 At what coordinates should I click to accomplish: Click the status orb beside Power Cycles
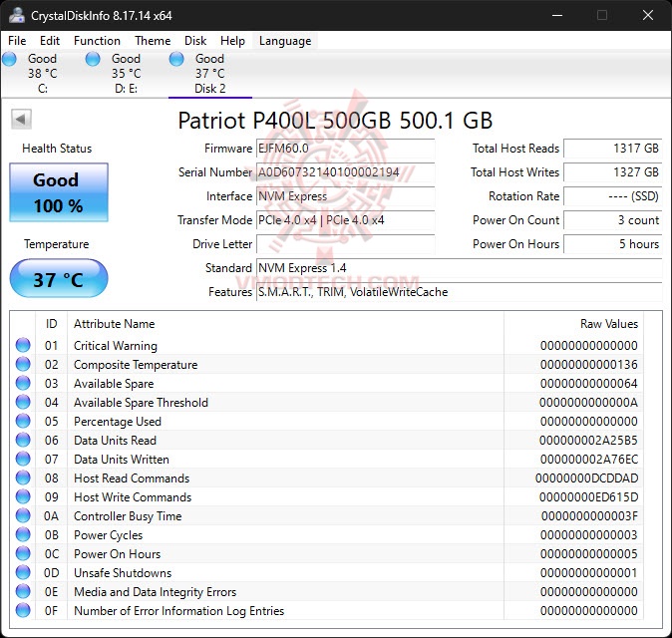[23, 535]
